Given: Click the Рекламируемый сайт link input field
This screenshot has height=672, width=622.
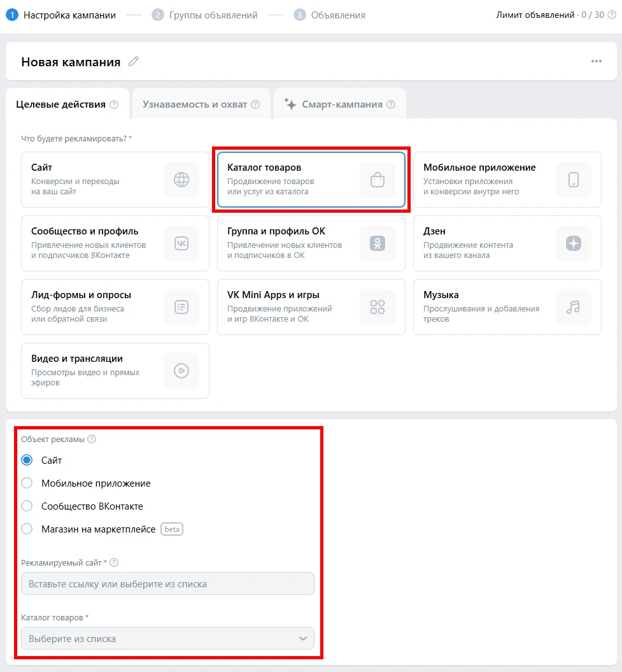Looking at the screenshot, I should pyautogui.click(x=167, y=583).
